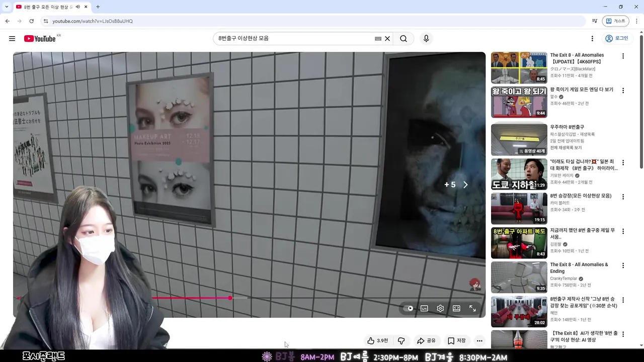Open the YouTube hamburger guide menu
Image resolution: width=644 pixels, height=362 pixels.
click(12, 39)
